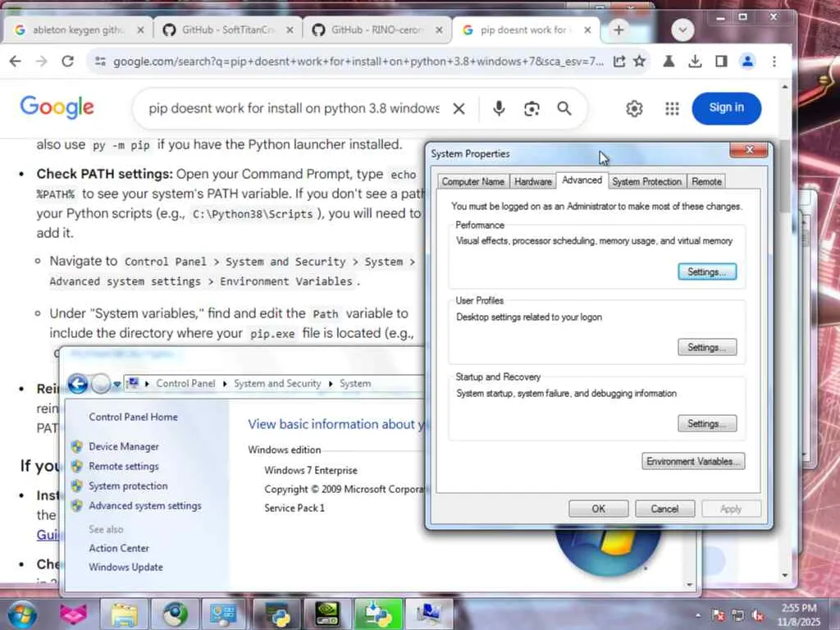
Task: Switch to System Protection tab
Action: point(646,181)
